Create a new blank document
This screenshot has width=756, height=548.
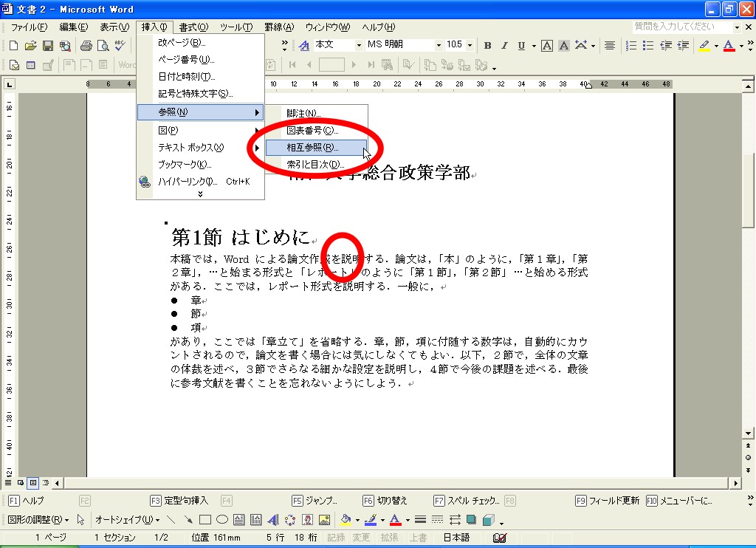pyautogui.click(x=13, y=46)
